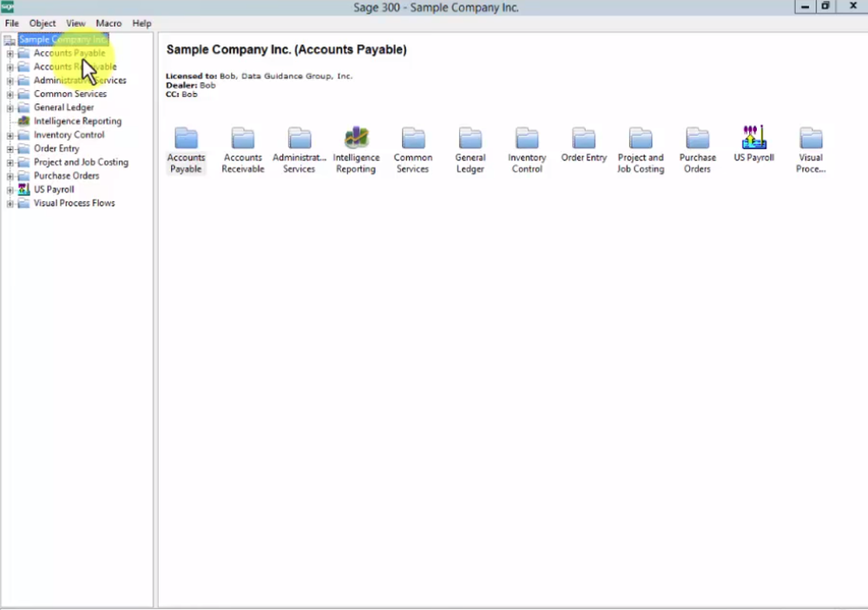Click the company icon beside Sample Company Inc.

pyautogui.click(x=10, y=40)
